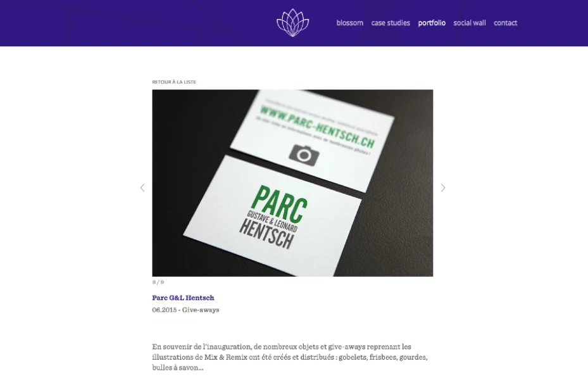Click the 06.2015 - Give-aways subtitle

click(185, 310)
